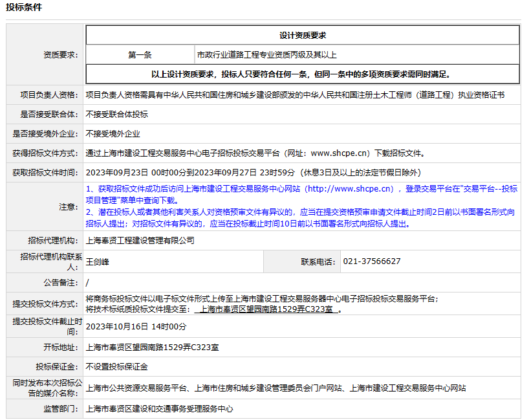The image size is (529, 420).
Task: Click the contact name 王剑峰
Action: coord(98,262)
